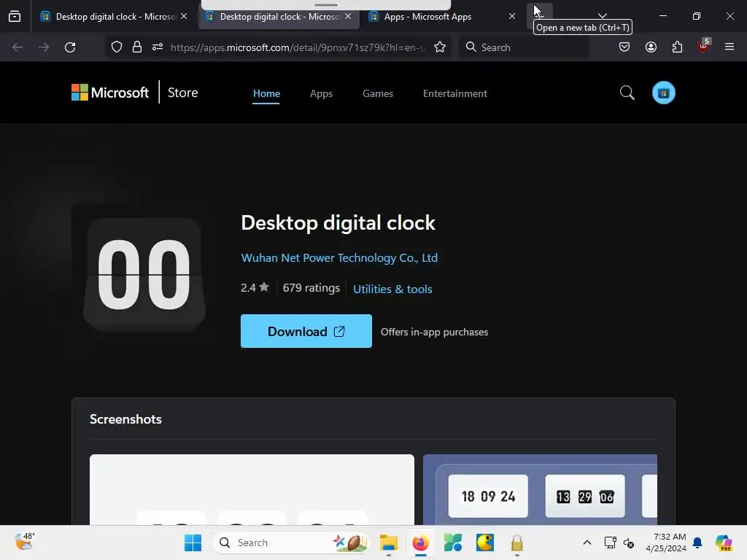This screenshot has width=747, height=560.
Task: Go back to previous page
Action: [x=18, y=47]
